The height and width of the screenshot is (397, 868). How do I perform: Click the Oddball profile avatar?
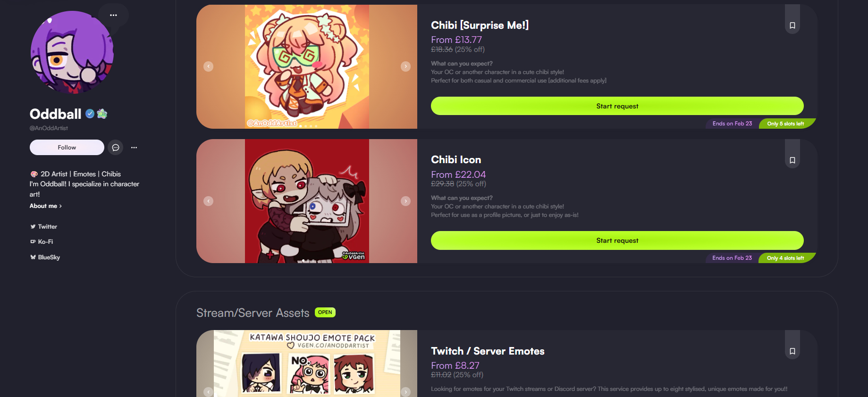(72, 52)
